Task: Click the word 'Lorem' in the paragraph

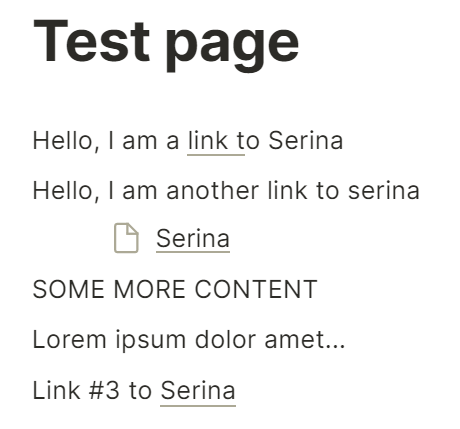Action: point(70,340)
